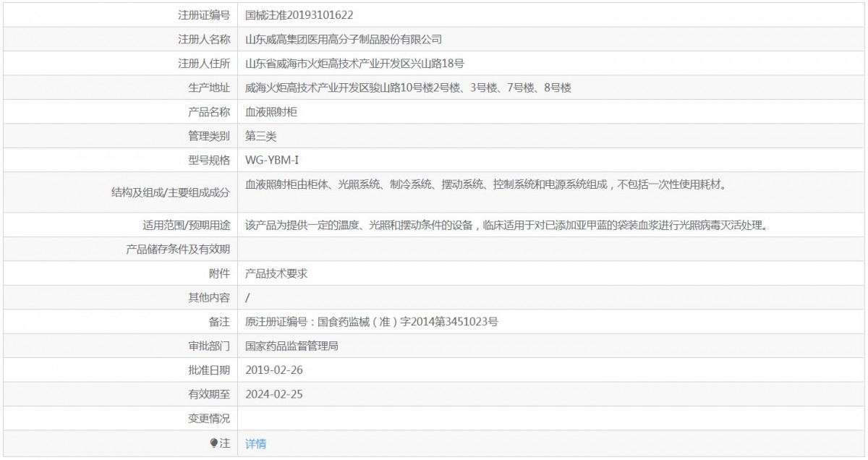Click the 备注 label
Screen dimensions: 868x460
point(220,322)
